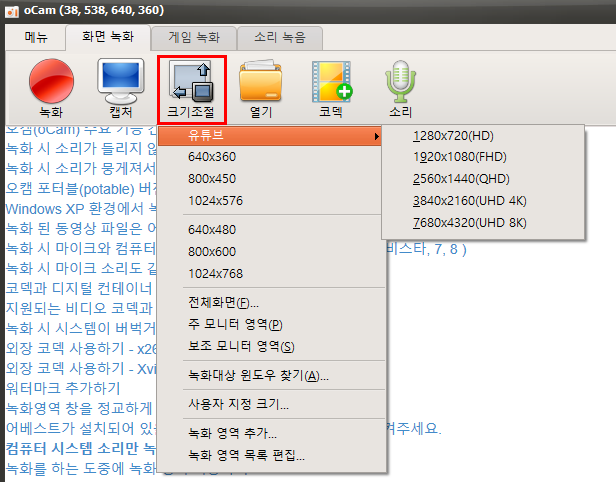616x482 pixels.
Task: Open link starting Windows XP 환경에서
Action: coord(81,209)
